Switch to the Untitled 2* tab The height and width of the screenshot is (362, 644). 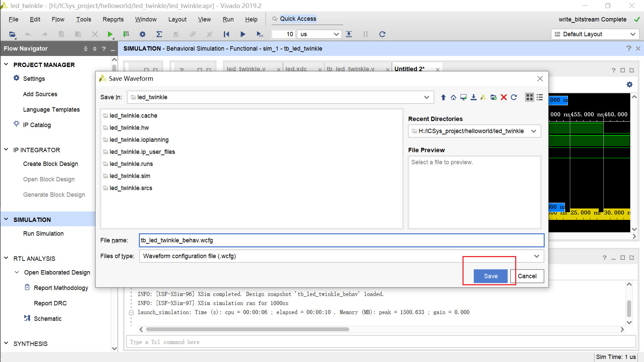(409, 69)
